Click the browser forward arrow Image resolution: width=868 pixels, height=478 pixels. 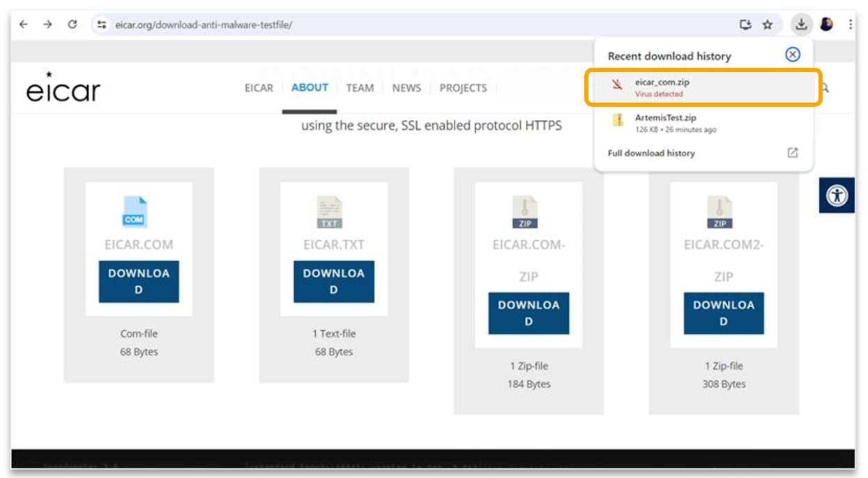[47, 24]
